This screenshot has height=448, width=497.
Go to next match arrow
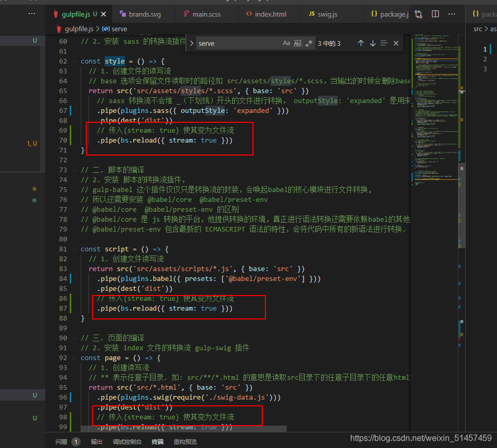tap(373, 43)
